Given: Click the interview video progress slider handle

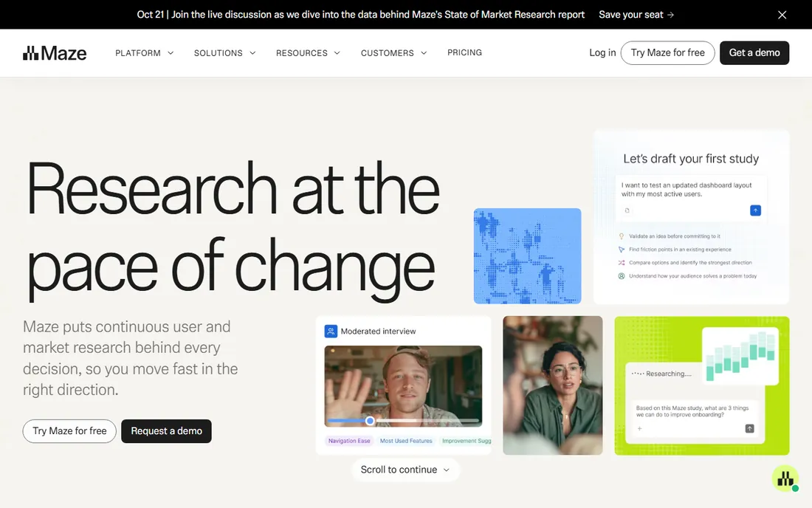Looking at the screenshot, I should coord(370,420).
